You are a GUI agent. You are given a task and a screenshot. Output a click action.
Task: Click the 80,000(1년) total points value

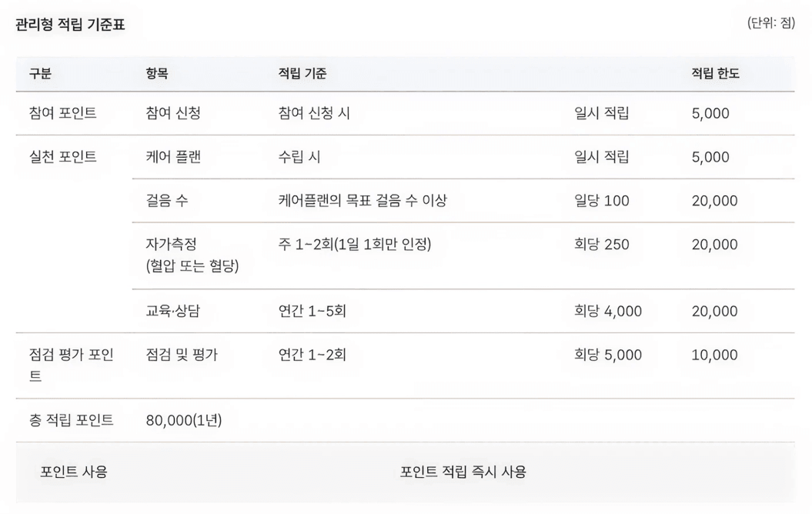[x=184, y=420]
